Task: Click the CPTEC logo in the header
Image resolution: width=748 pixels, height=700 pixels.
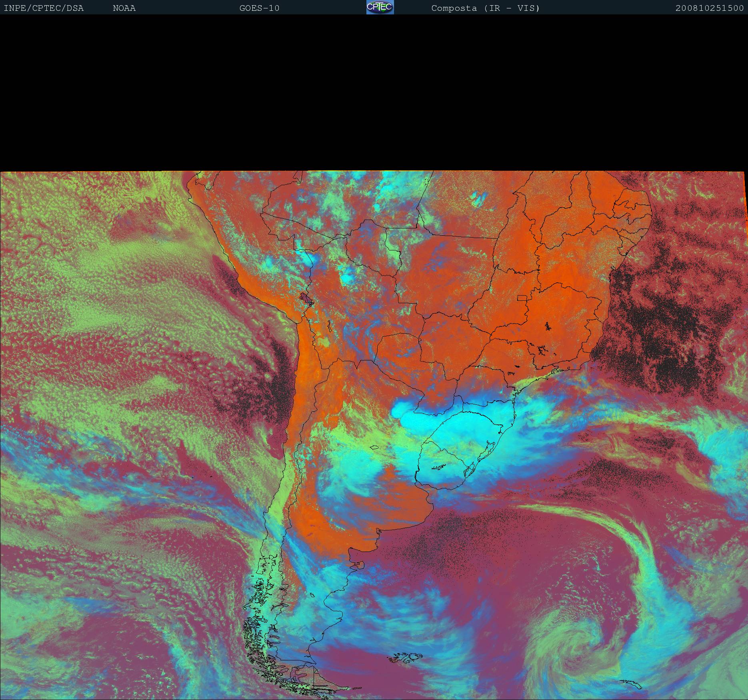Action: click(x=380, y=7)
